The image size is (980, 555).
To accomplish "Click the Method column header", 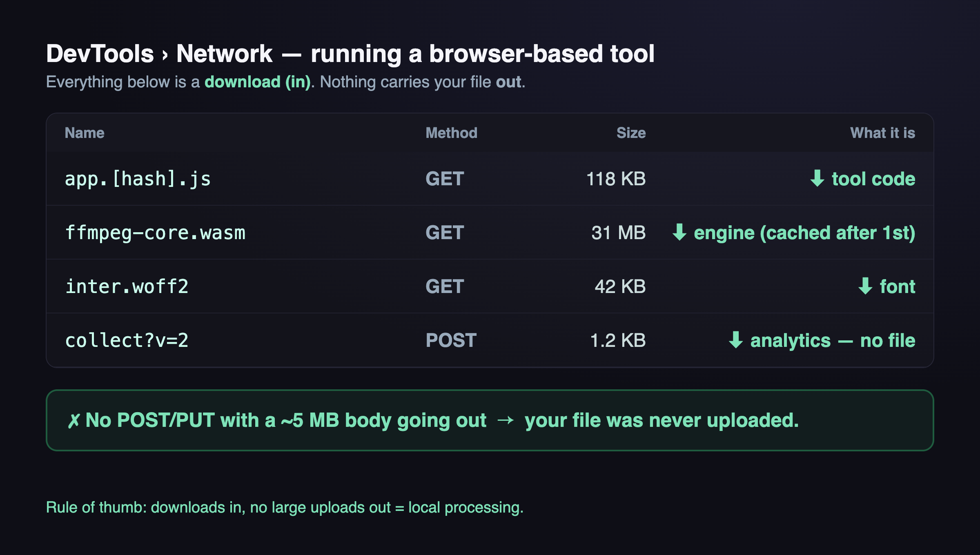I will (451, 133).
